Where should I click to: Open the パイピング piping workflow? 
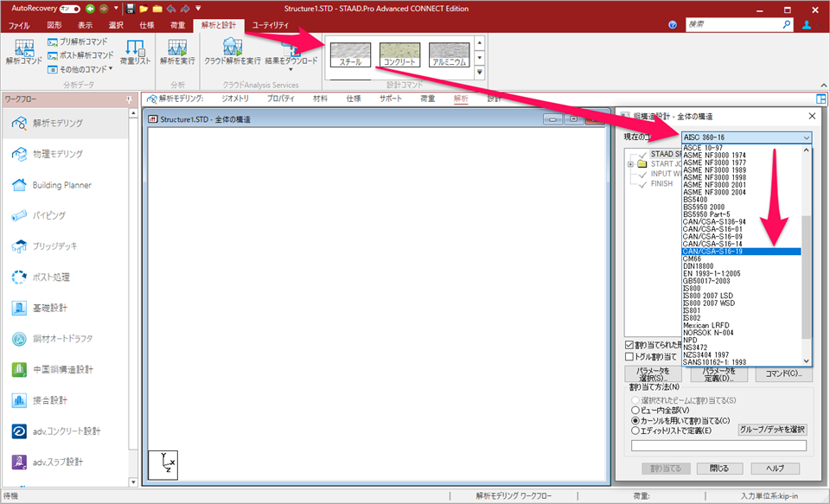pos(65,215)
